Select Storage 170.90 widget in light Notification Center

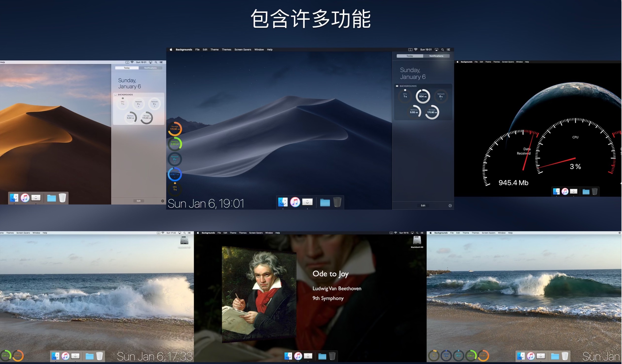tap(146, 117)
